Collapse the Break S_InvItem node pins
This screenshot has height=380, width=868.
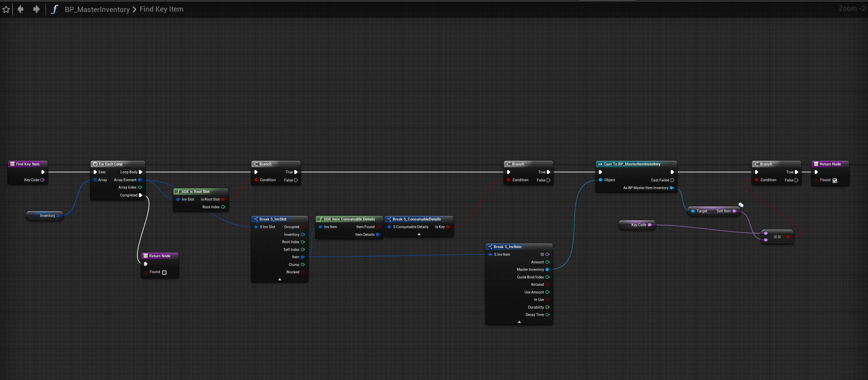[x=519, y=322]
